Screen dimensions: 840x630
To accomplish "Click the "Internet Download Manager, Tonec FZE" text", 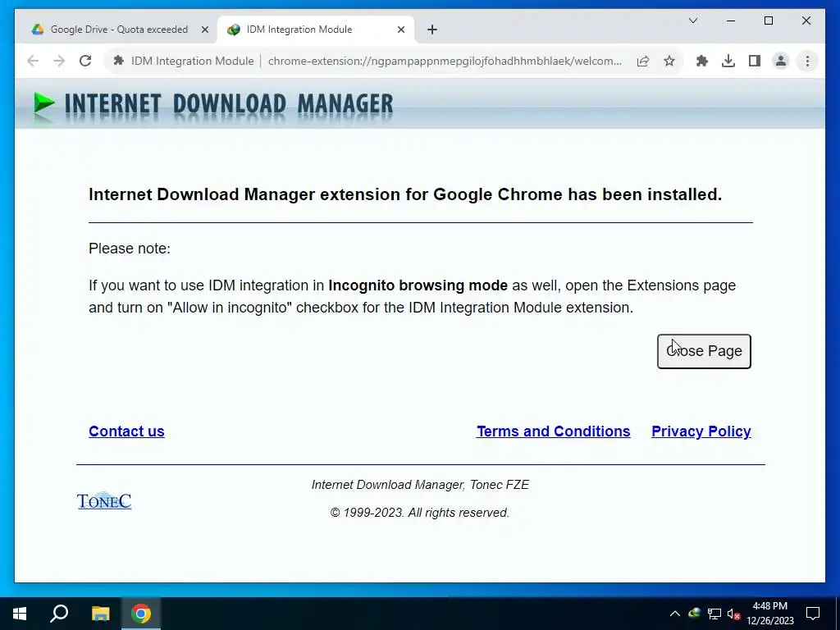I will (x=420, y=485).
